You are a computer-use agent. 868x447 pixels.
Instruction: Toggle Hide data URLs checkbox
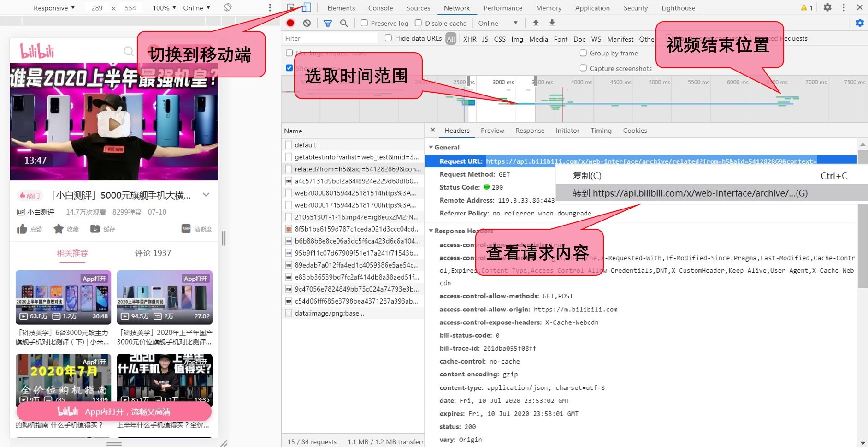pos(388,38)
